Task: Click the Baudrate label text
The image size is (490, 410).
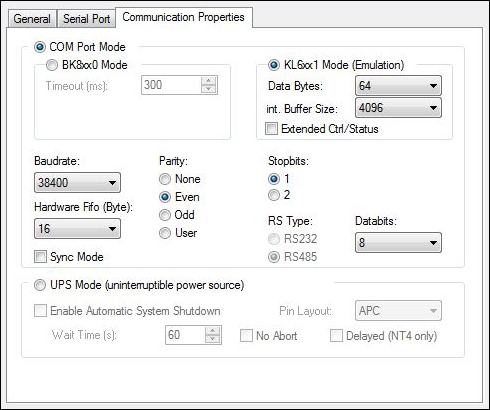Action: tap(57, 161)
